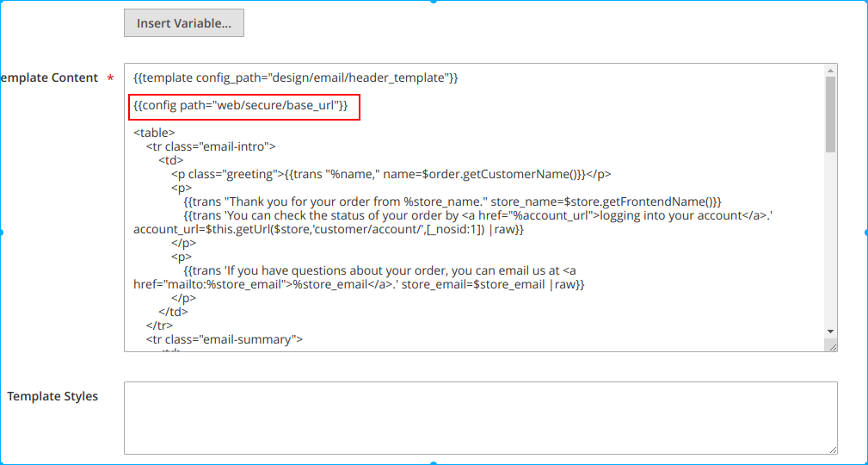Click the scroll down arrow in Template Content

tap(830, 331)
